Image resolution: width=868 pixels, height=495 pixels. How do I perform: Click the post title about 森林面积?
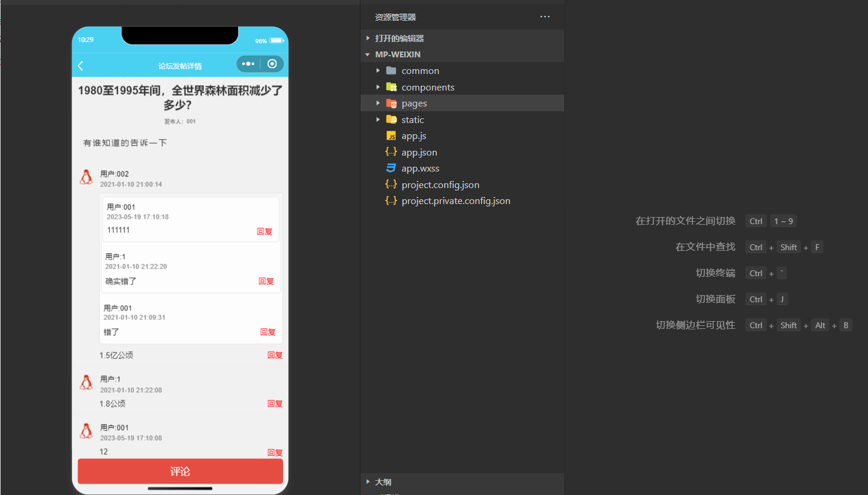[180, 98]
